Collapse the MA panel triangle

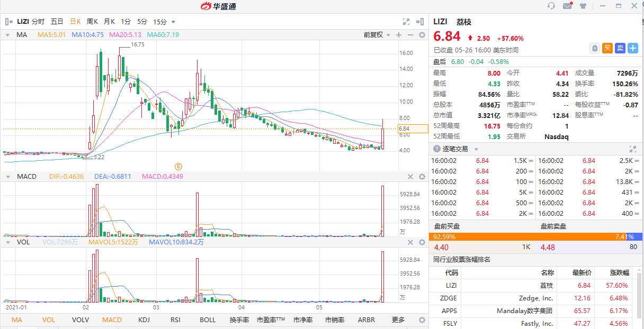tap(7, 35)
